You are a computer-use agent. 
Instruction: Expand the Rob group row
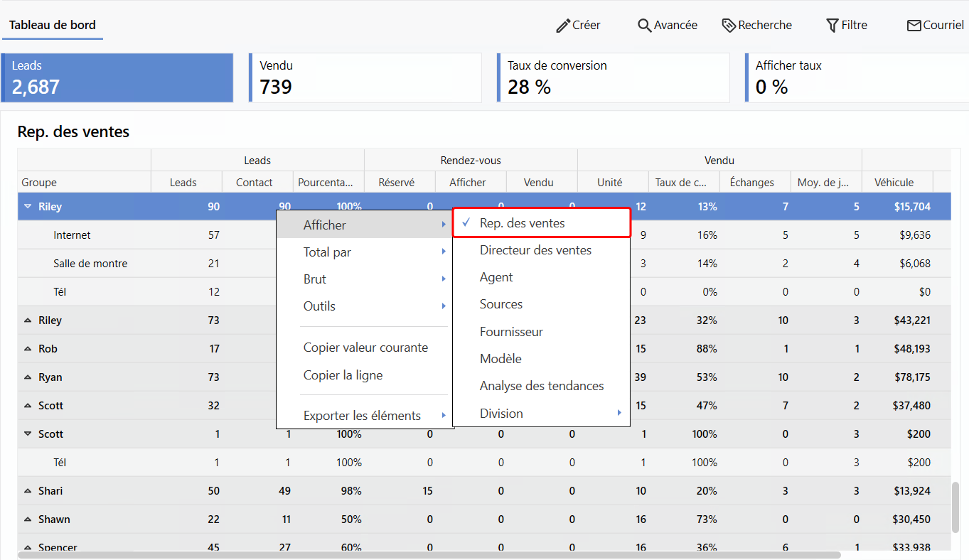point(28,349)
